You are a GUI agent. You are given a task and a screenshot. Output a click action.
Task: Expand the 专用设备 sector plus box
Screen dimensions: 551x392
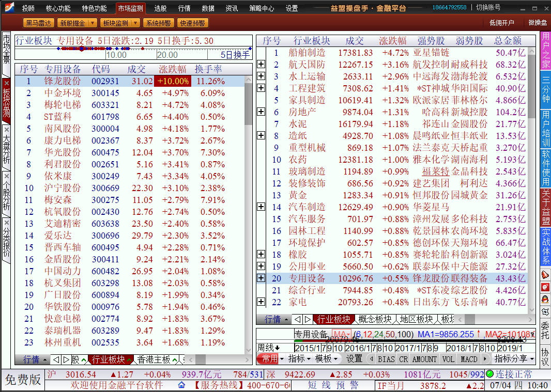[x=261, y=278]
